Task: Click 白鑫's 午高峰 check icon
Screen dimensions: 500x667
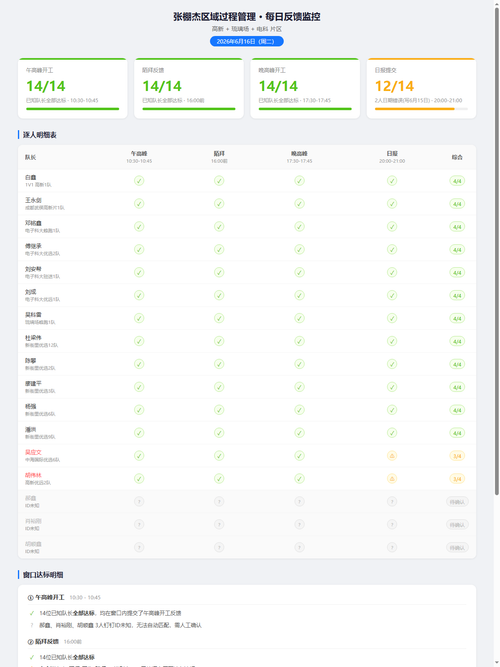Action: click(139, 181)
